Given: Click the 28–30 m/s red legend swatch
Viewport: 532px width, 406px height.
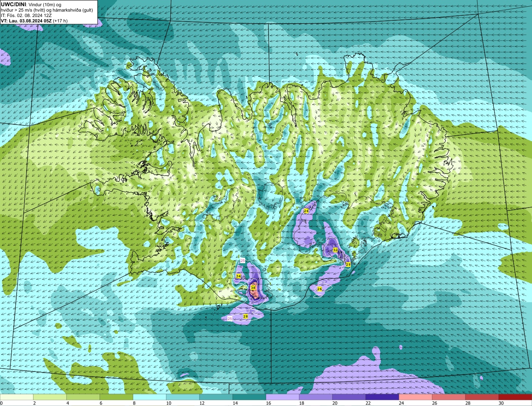Looking at the screenshot, I should coord(482,397).
